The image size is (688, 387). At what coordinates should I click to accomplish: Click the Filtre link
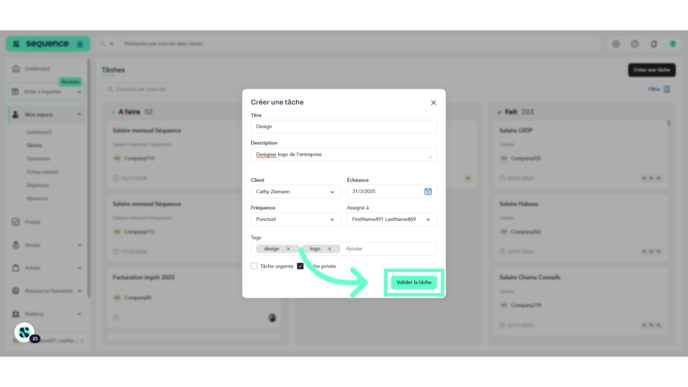(x=654, y=89)
